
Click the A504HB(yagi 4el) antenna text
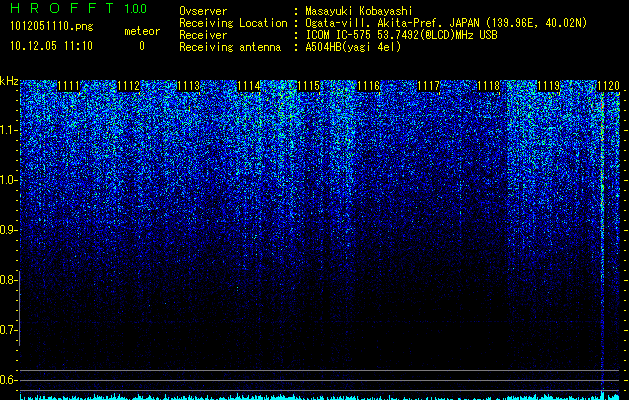353,47
